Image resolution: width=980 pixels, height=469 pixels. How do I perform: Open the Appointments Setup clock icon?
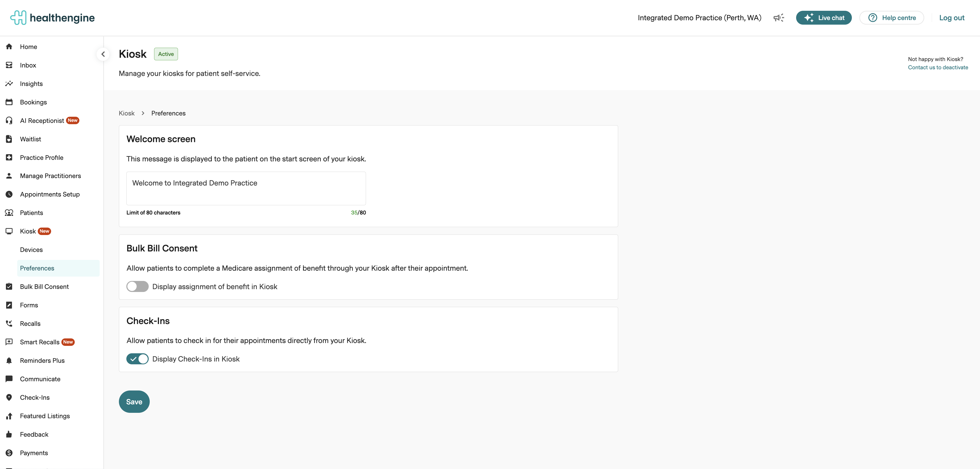[9, 194]
